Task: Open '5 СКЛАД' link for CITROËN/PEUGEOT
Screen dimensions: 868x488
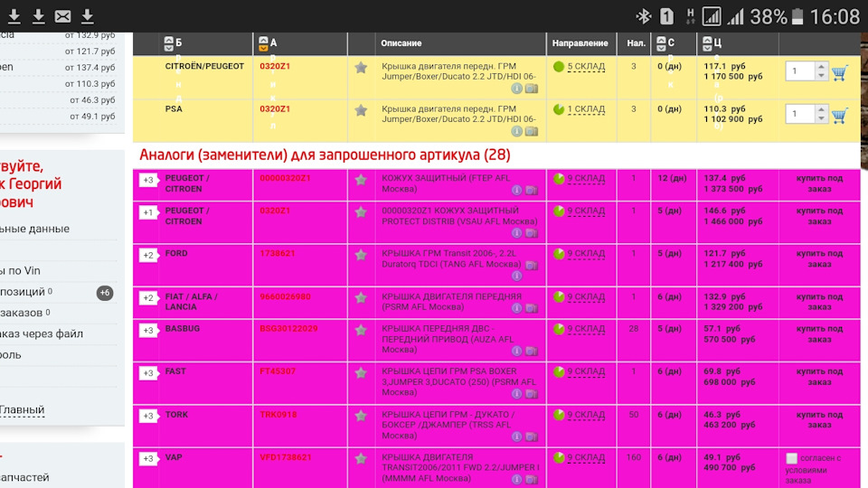Action: (586, 66)
